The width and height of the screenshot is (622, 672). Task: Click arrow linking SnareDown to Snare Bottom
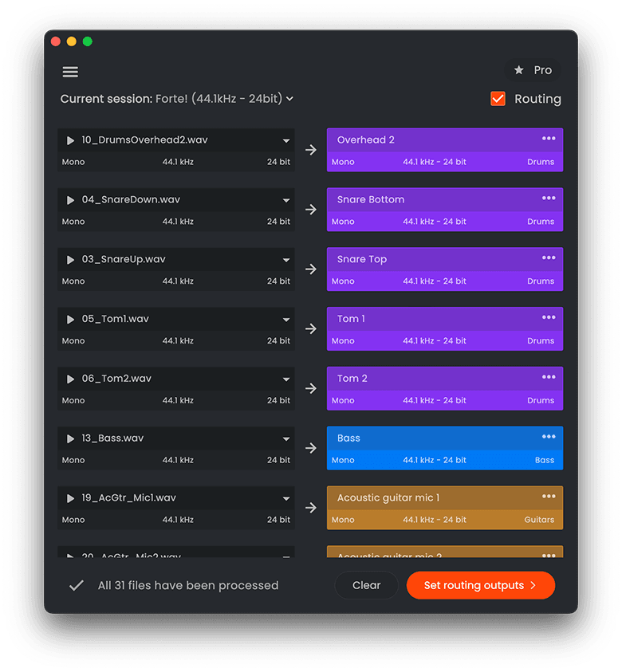coord(311,210)
